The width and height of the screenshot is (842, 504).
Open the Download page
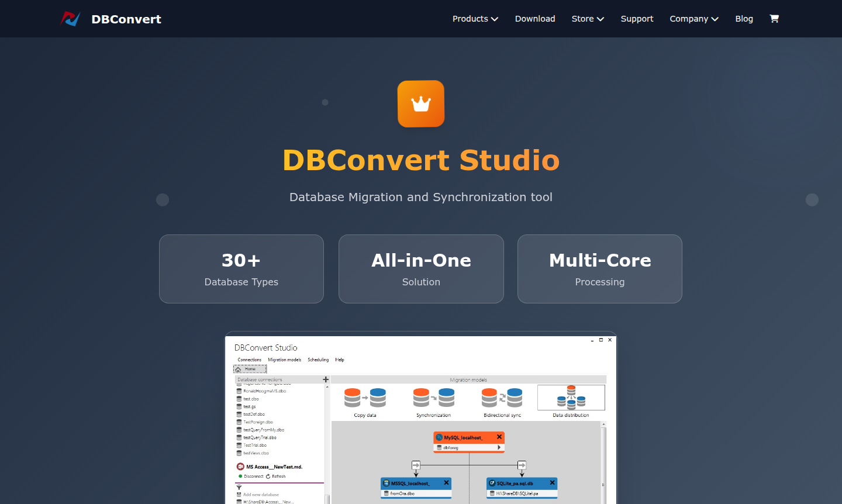(x=535, y=19)
